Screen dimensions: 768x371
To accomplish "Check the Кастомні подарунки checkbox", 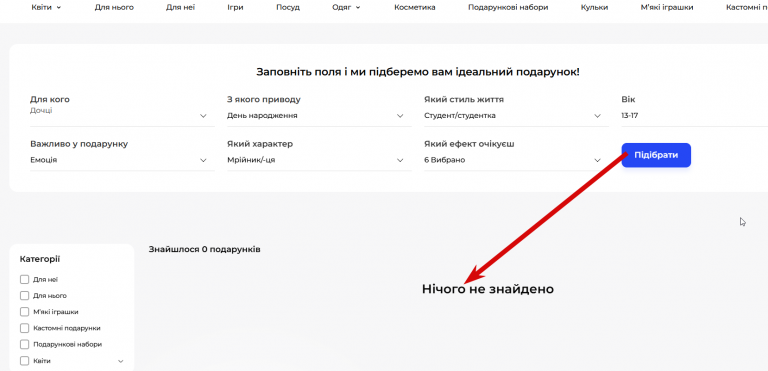I will (24, 328).
